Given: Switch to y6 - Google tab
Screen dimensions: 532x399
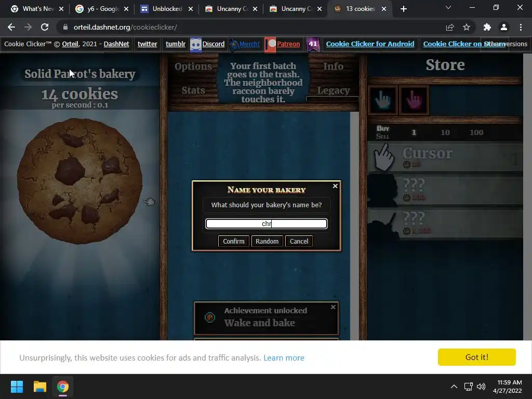Looking at the screenshot, I should click(102, 9).
